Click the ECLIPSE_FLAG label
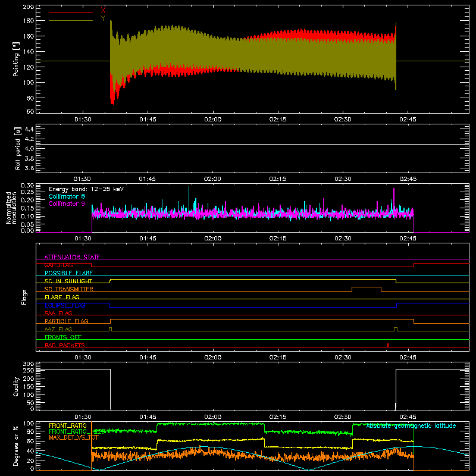The width and height of the screenshot is (476, 476). tap(65, 305)
